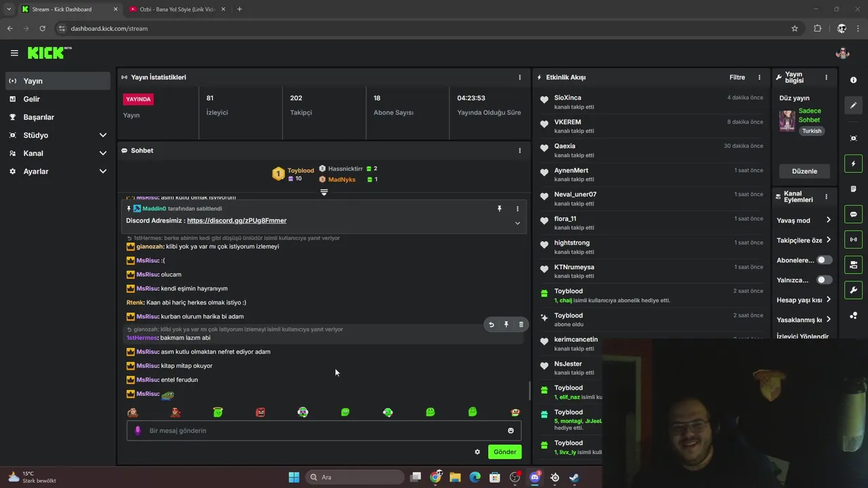Open the Windows Start menu

tap(294, 477)
